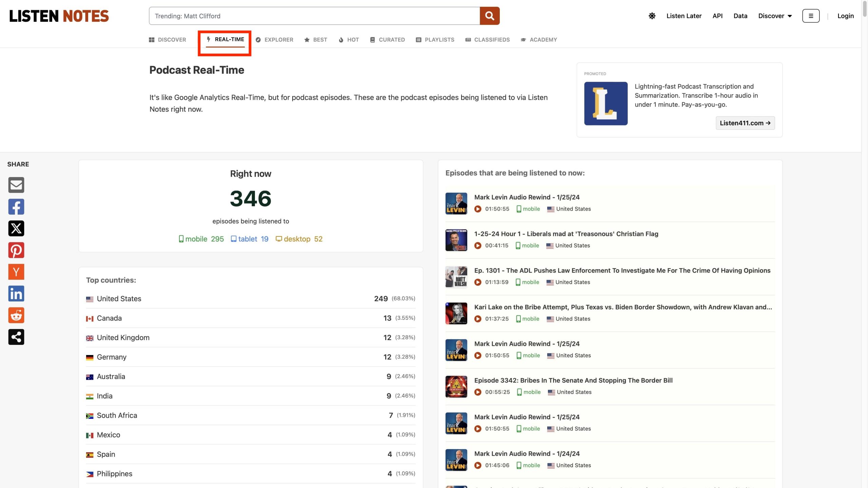Open the generic share icon

pos(16,337)
